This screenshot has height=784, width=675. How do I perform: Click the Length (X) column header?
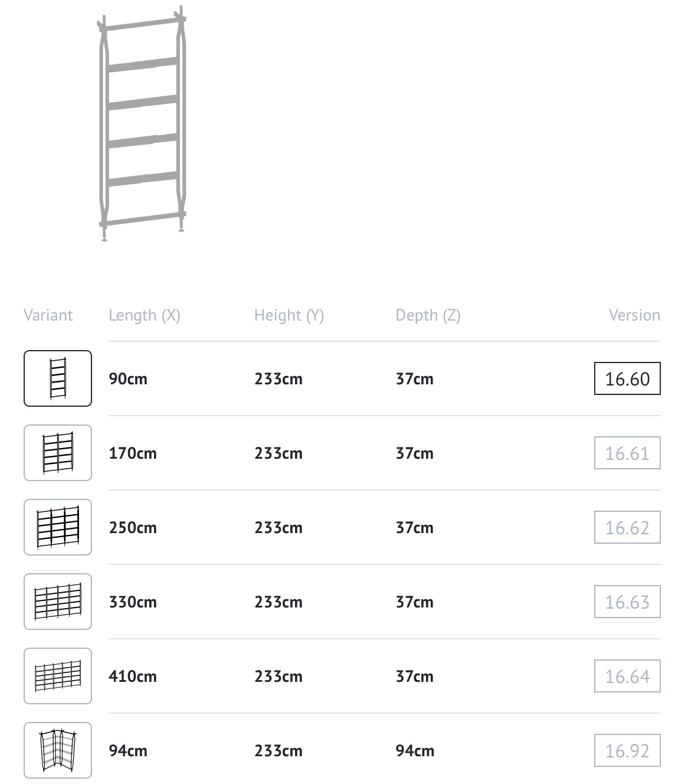click(x=145, y=315)
